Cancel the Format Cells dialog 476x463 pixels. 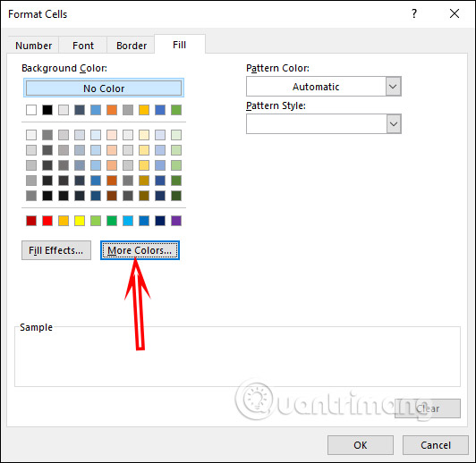click(x=436, y=445)
